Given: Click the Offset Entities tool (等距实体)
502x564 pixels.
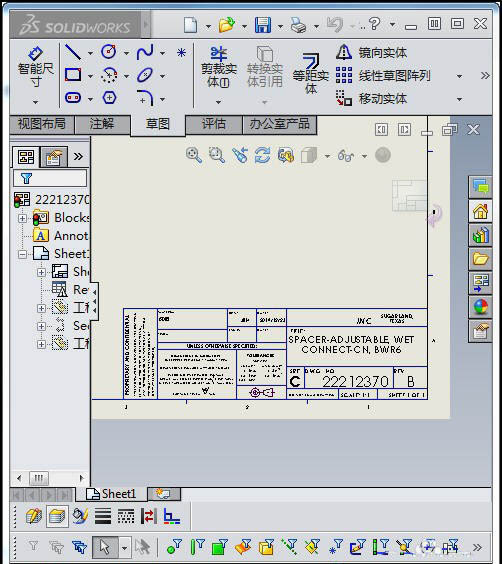Looking at the screenshot, I should [x=310, y=74].
